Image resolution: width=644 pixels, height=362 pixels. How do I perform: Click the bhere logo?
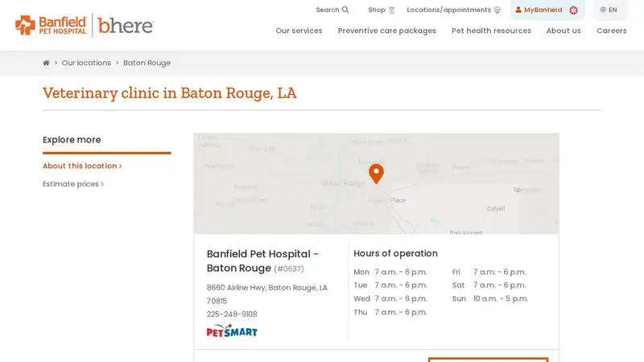pos(126,25)
